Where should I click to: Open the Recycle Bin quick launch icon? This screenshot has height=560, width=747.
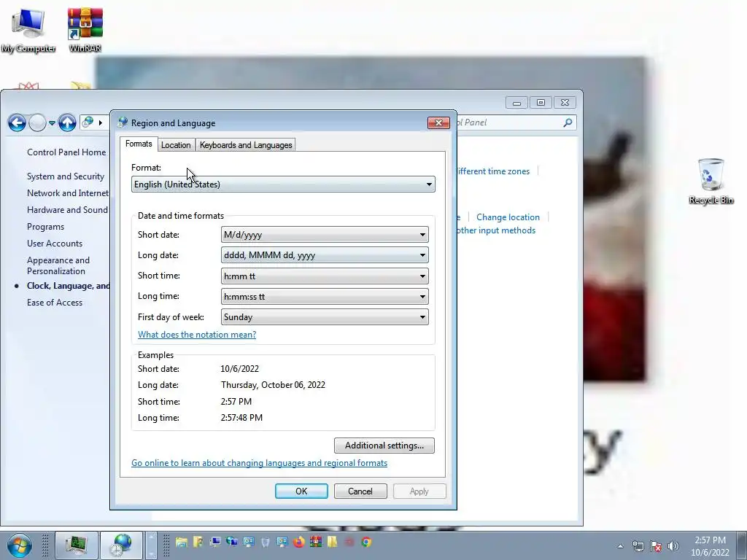[x=266, y=542]
